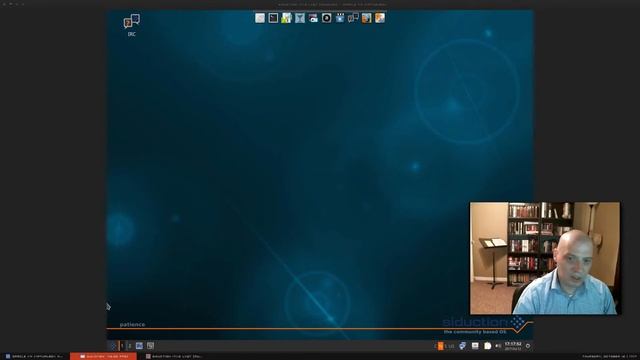Select the orange highlighted tab in host taskbar
This screenshot has height=360, width=640.
(103, 356)
